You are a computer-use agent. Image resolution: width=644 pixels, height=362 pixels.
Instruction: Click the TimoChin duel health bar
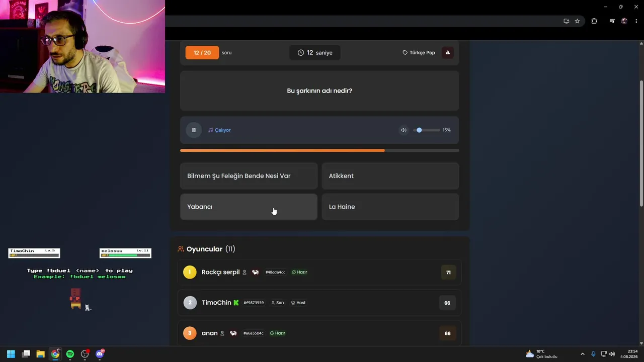(34, 253)
